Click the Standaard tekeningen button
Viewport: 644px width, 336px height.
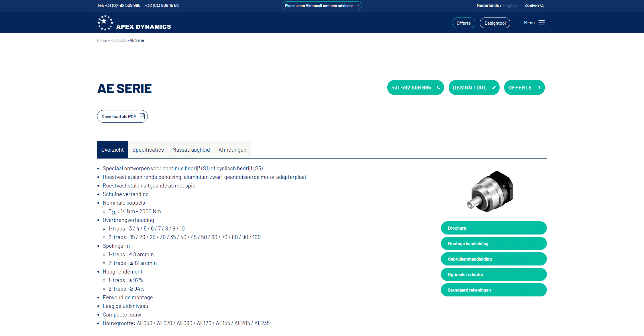[494, 290]
